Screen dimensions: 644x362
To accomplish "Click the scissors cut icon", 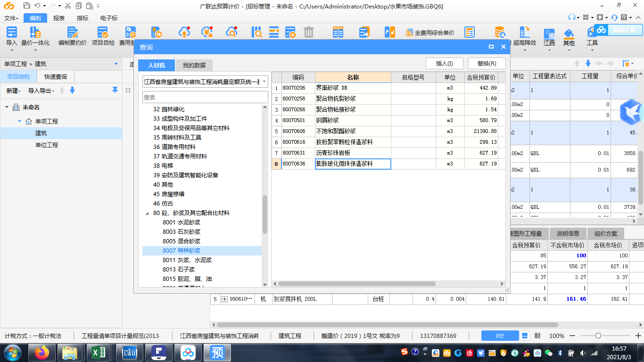I will (x=68, y=6).
